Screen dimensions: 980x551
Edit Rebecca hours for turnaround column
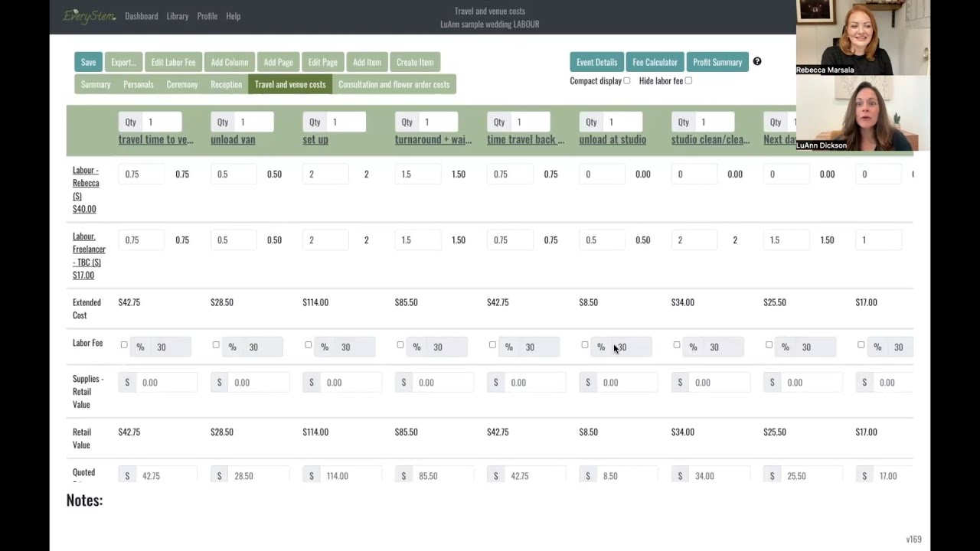418,174
